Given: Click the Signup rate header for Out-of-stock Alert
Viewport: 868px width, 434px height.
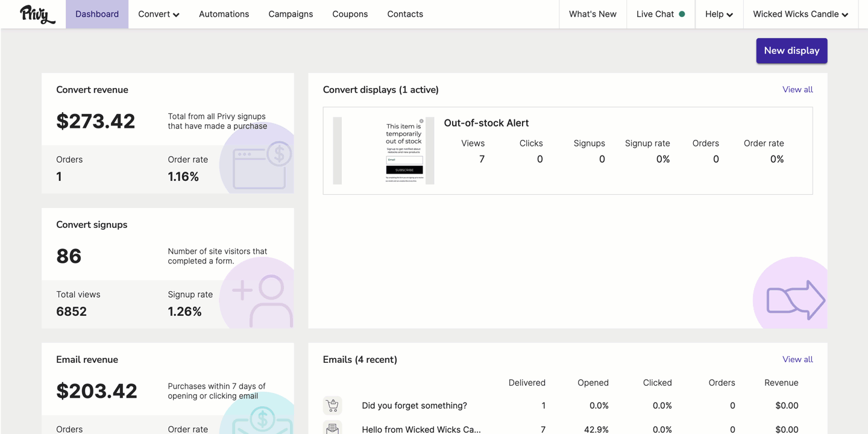Looking at the screenshot, I should point(647,143).
